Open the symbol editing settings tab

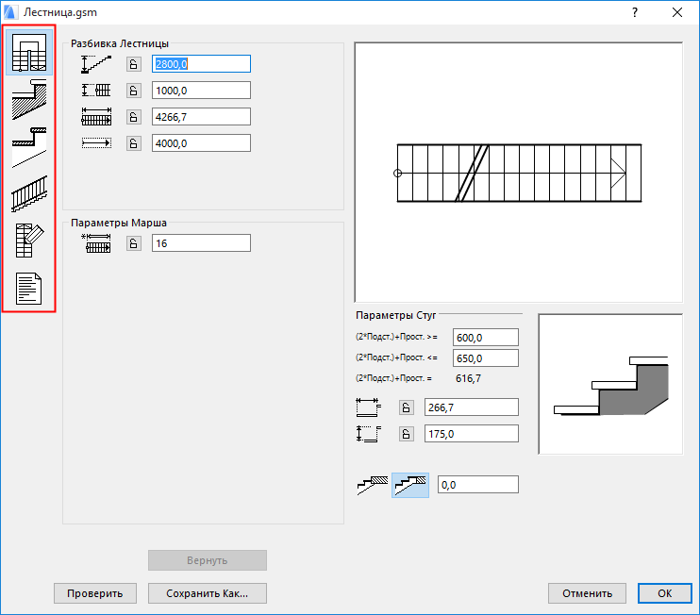pyautogui.click(x=29, y=241)
